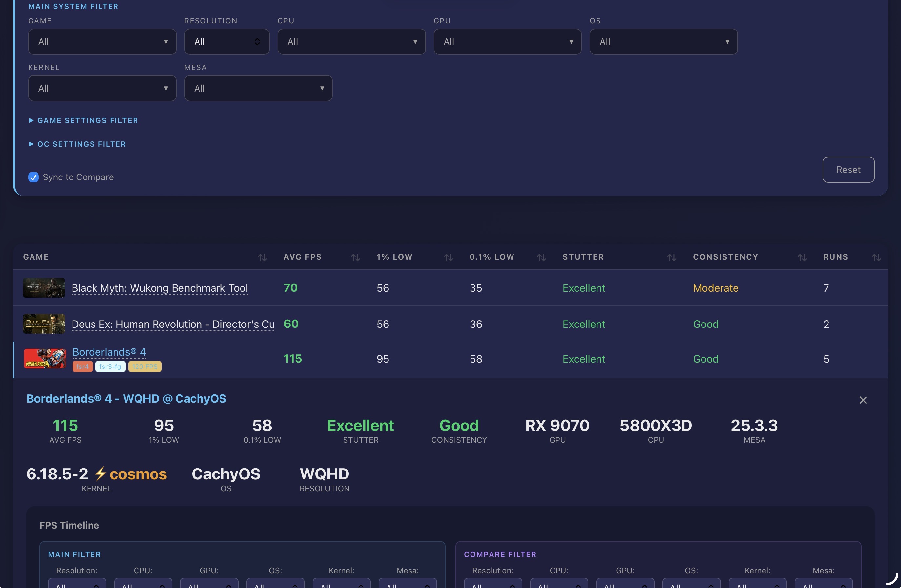Open the Mesa filter dropdown
The width and height of the screenshot is (901, 588).
tap(258, 88)
